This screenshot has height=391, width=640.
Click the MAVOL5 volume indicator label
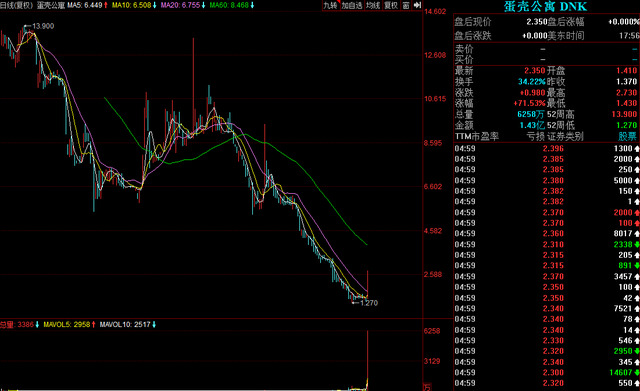(x=69, y=324)
